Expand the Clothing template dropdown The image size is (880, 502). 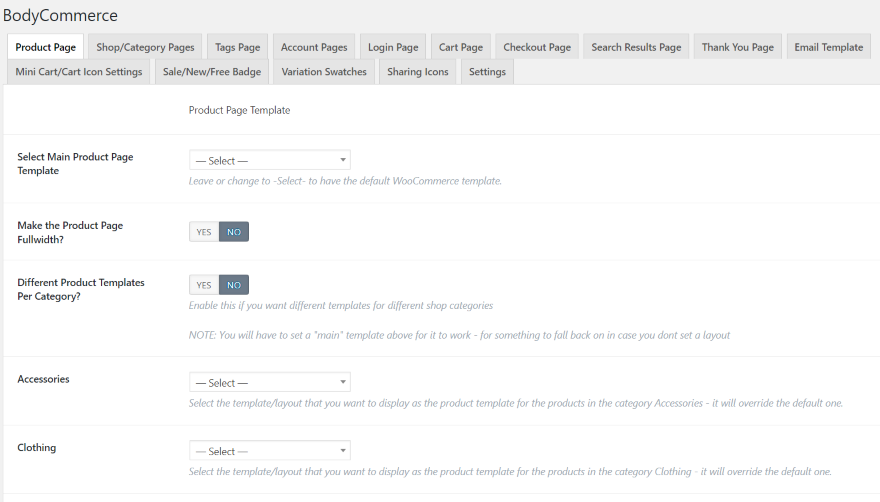click(270, 451)
